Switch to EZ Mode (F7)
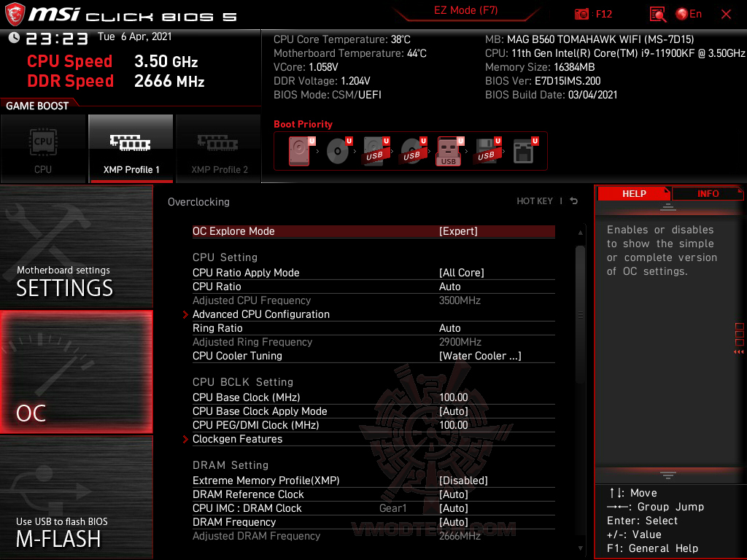 [x=465, y=11]
